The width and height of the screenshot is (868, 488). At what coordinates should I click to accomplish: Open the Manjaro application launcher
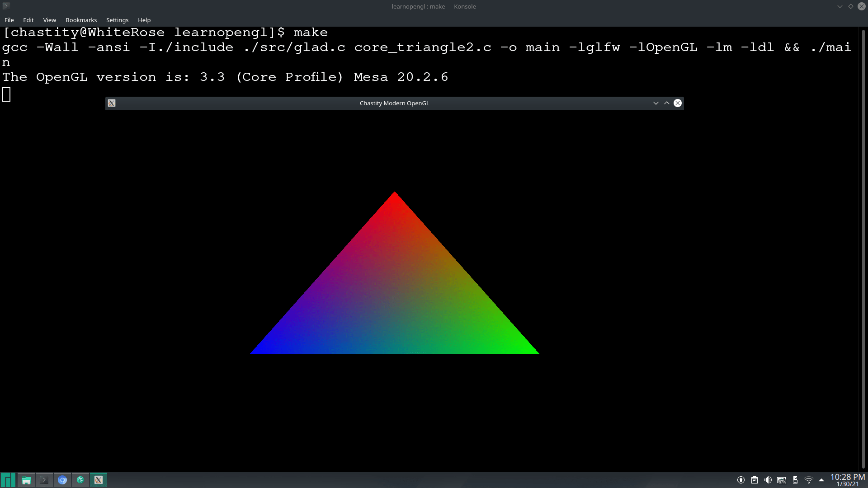pos(8,480)
